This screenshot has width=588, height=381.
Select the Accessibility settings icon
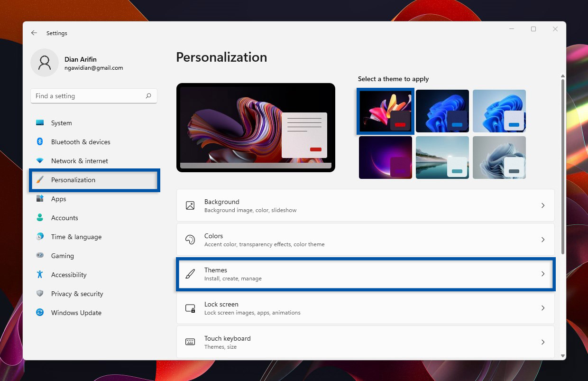tap(40, 275)
